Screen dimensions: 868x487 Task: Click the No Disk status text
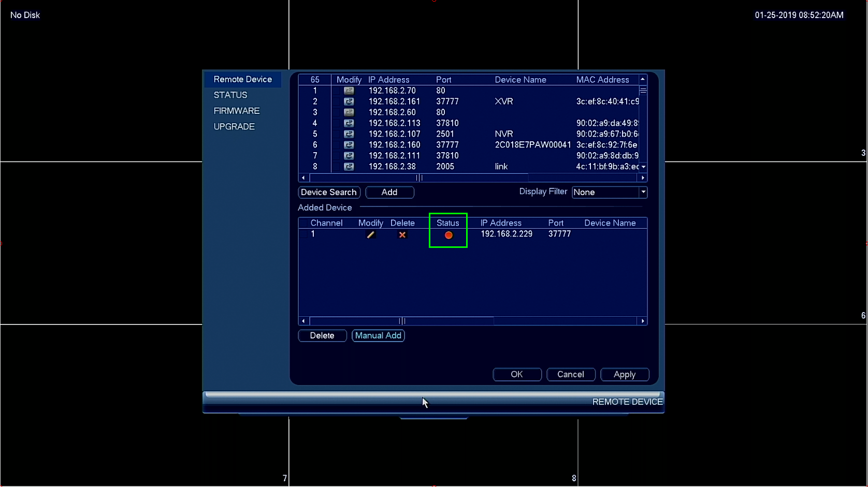pos(25,15)
